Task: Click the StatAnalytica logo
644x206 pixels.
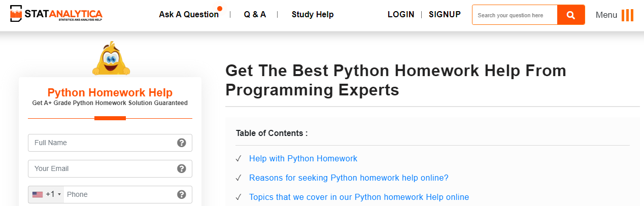Action: pyautogui.click(x=56, y=15)
